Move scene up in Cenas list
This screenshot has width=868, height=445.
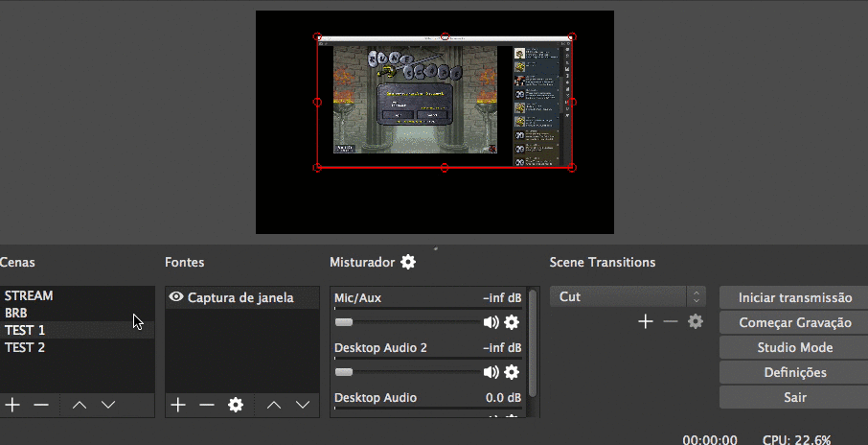click(80, 405)
